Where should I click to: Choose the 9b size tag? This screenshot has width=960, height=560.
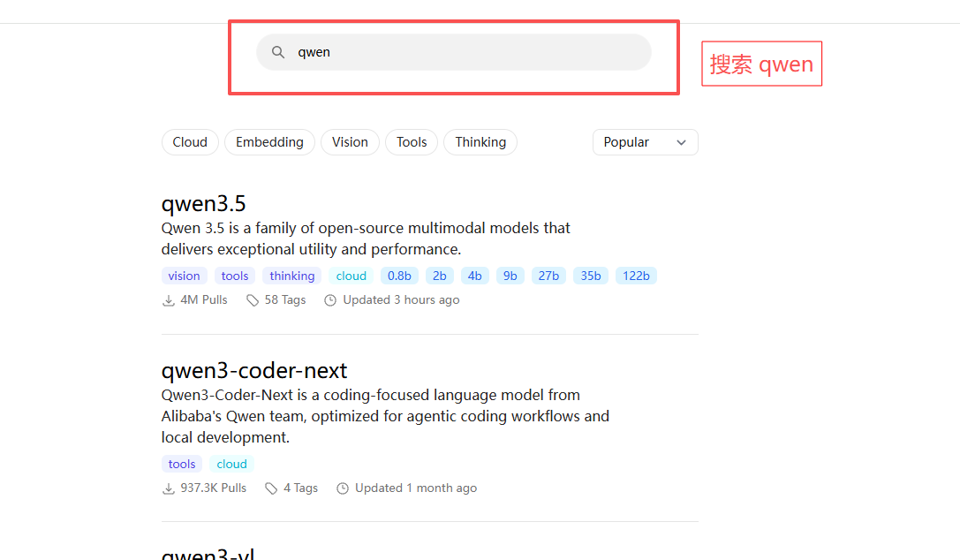(x=510, y=276)
